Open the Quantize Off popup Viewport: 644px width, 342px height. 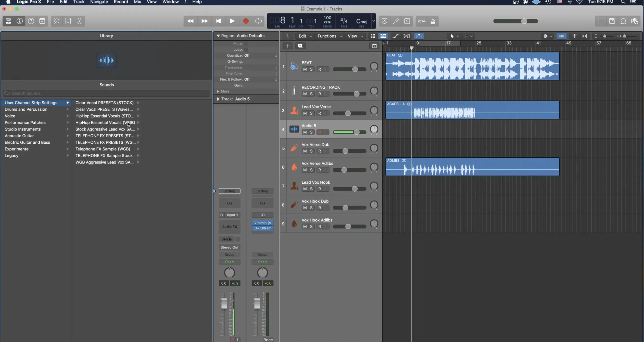coord(260,55)
